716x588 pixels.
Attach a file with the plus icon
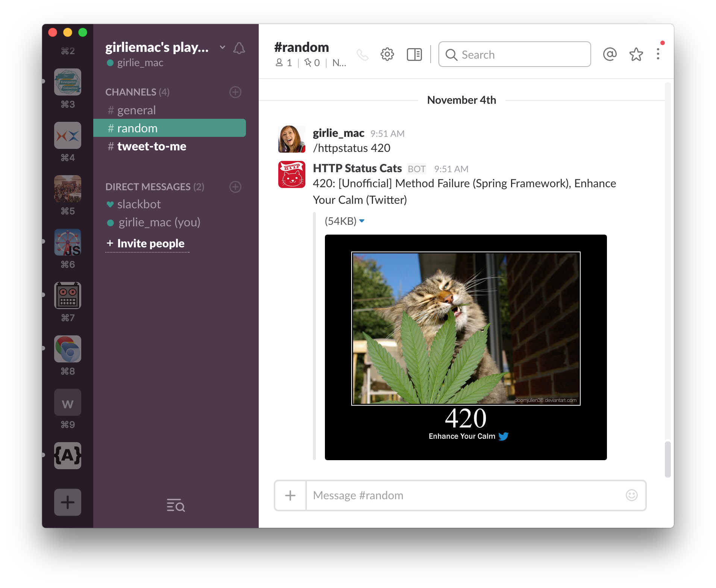(x=290, y=496)
